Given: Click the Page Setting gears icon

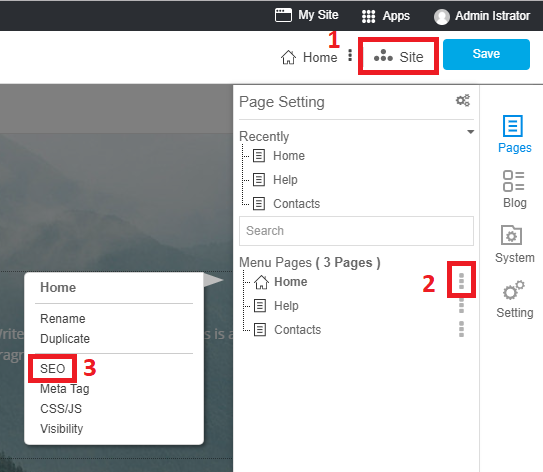Looking at the screenshot, I should (x=463, y=101).
